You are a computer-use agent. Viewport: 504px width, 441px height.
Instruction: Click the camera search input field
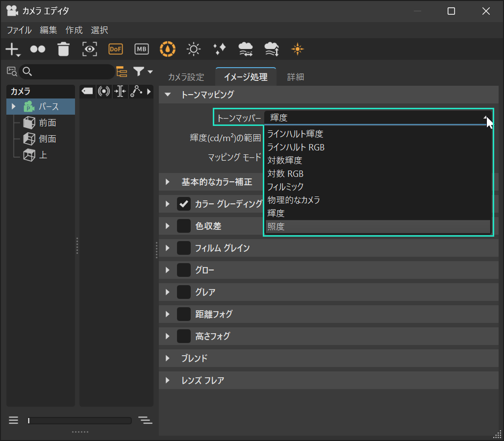click(x=71, y=72)
